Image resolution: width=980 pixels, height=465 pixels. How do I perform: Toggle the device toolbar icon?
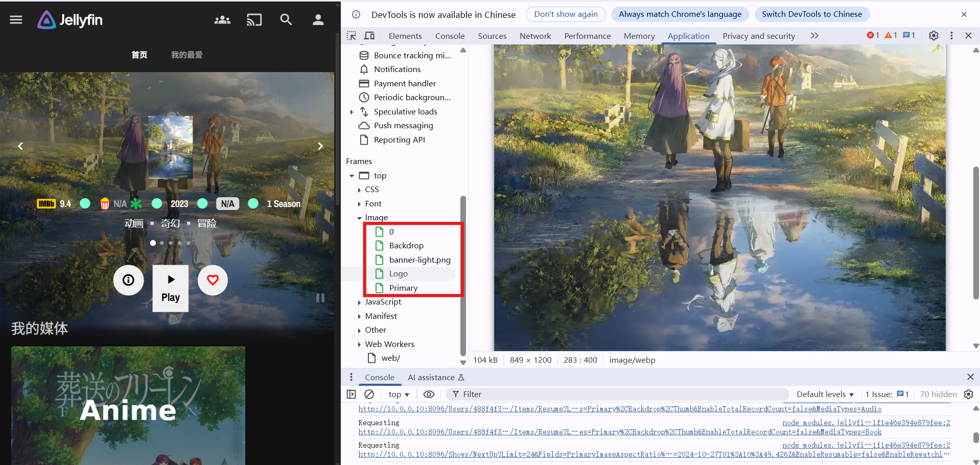tap(369, 36)
